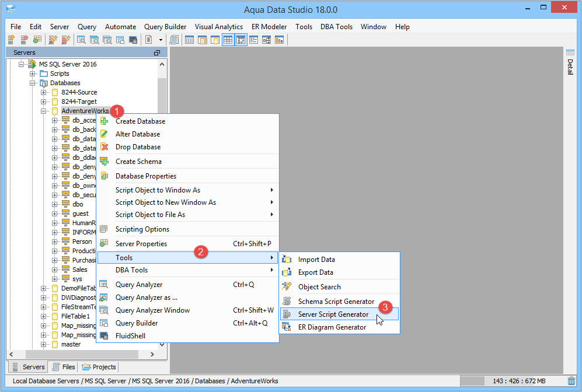This screenshot has height=392, width=582.
Task: Open the Script Object to Window As submenu
Action: [188, 190]
